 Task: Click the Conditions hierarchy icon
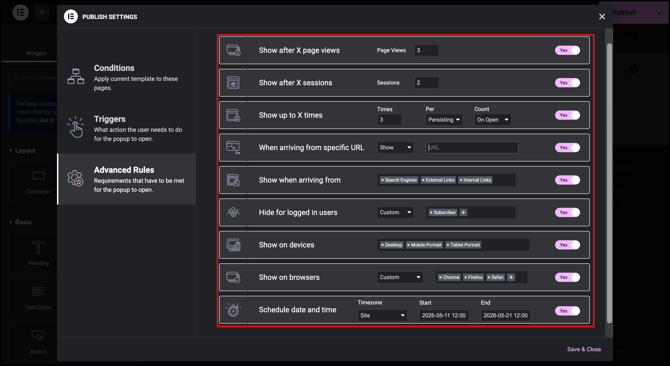[76, 76]
